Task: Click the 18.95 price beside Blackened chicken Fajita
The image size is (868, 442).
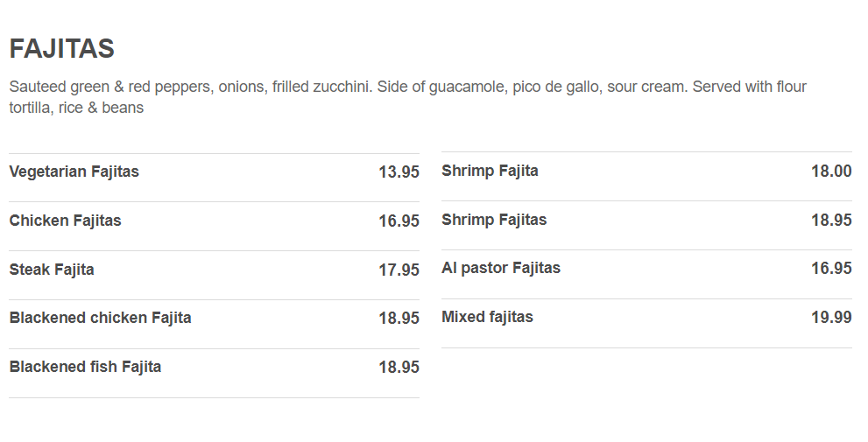Action: pos(399,319)
